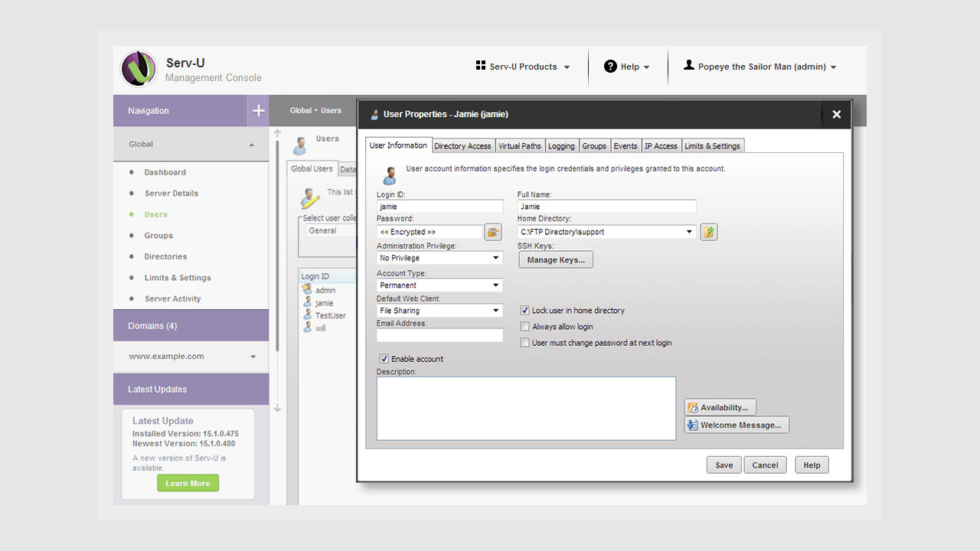
Task: Click the Email Address input field
Action: pos(439,335)
